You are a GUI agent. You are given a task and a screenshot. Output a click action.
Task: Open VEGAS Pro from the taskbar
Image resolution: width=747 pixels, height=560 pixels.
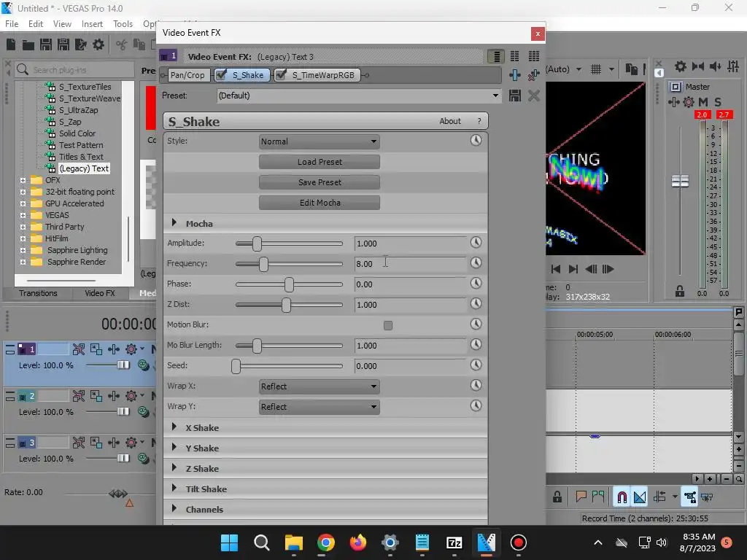(486, 542)
